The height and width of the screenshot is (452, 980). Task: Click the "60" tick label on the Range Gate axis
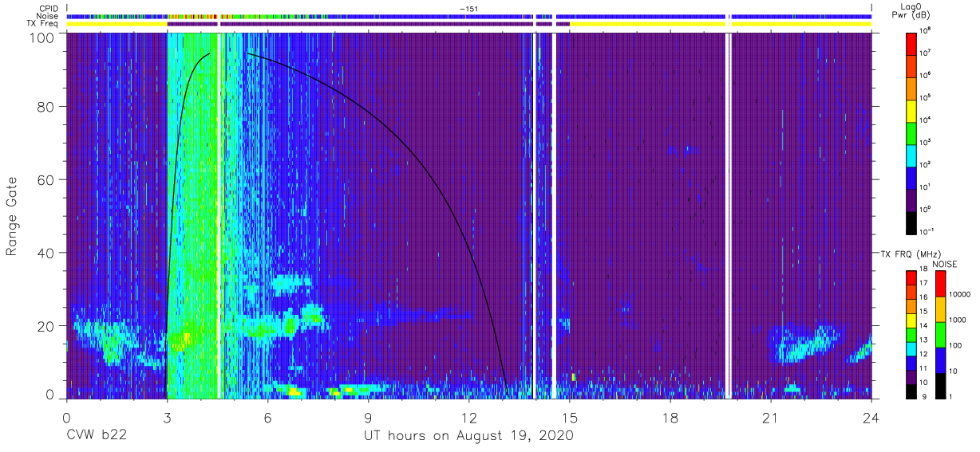(47, 180)
